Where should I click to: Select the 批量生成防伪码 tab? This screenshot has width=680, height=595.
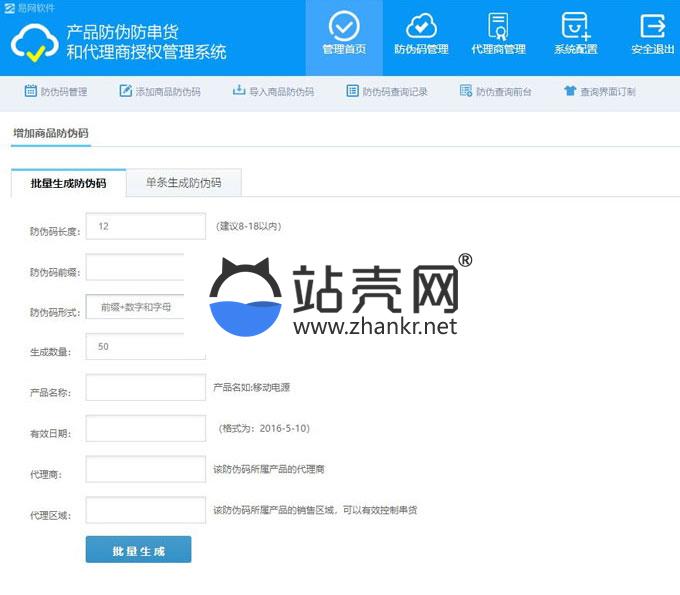point(68,183)
